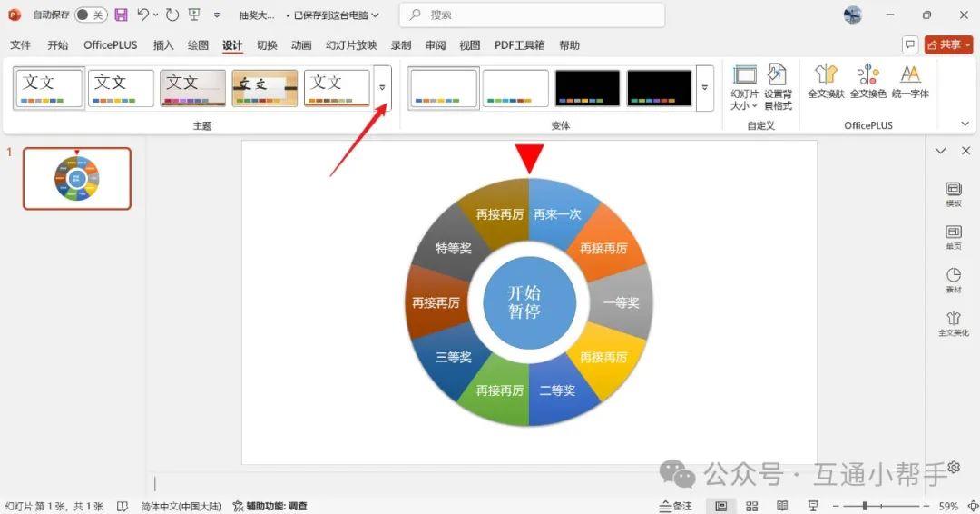Click the comments icon near Share
Screen dimensions: 980x514
pos(910,44)
